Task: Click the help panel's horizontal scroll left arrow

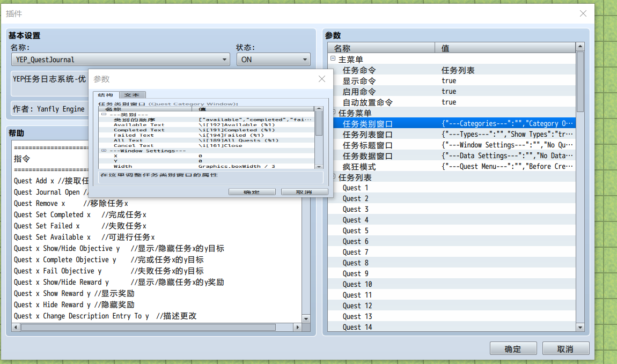Action: tap(16, 327)
